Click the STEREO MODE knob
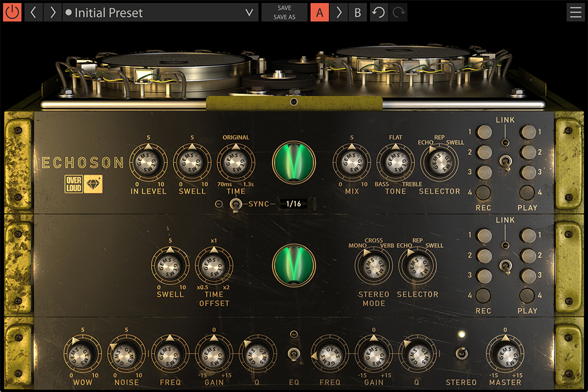Viewport: 588px width, 392px height. [x=374, y=266]
